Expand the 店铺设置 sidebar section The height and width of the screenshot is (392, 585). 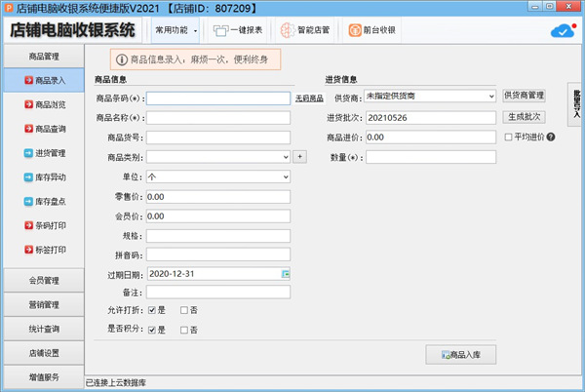44,353
